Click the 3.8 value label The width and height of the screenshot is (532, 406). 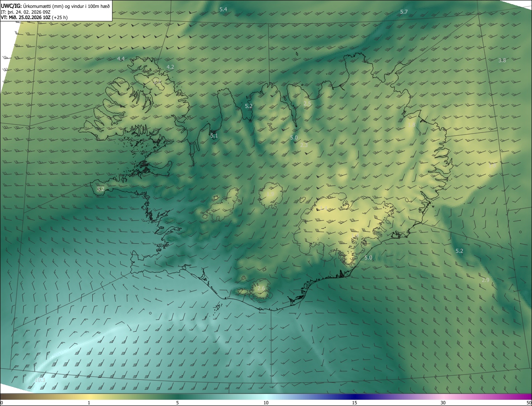point(502,61)
